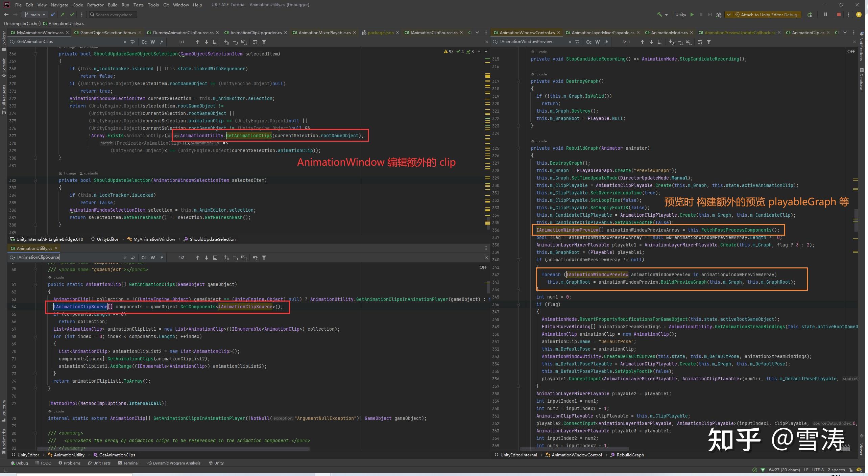Enable regex mode in the search bar
The image size is (868, 476).
(162, 42)
